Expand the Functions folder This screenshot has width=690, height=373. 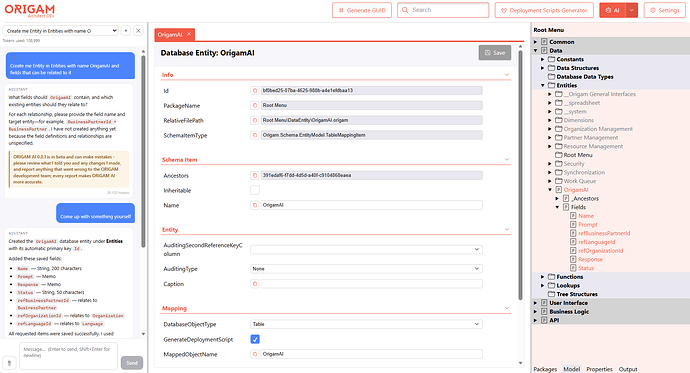(x=543, y=277)
